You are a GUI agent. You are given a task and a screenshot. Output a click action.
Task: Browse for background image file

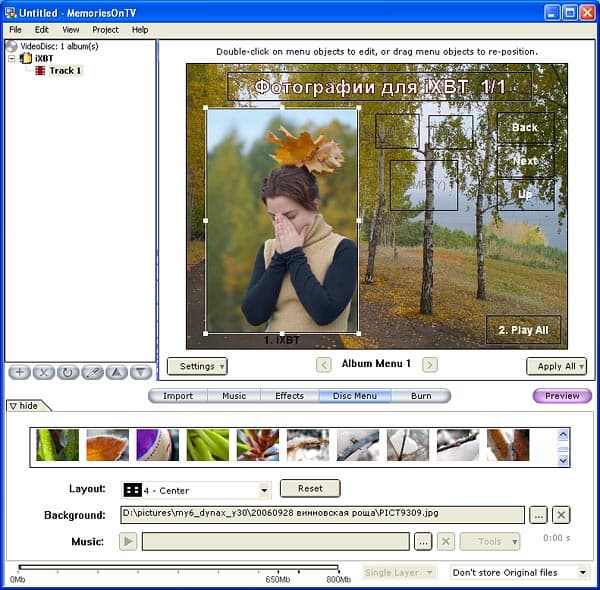[x=538, y=515]
